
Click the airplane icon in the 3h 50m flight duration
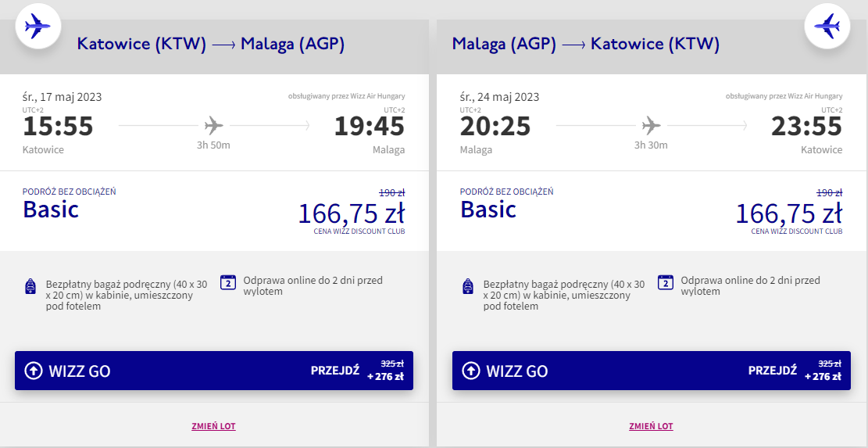tap(214, 125)
